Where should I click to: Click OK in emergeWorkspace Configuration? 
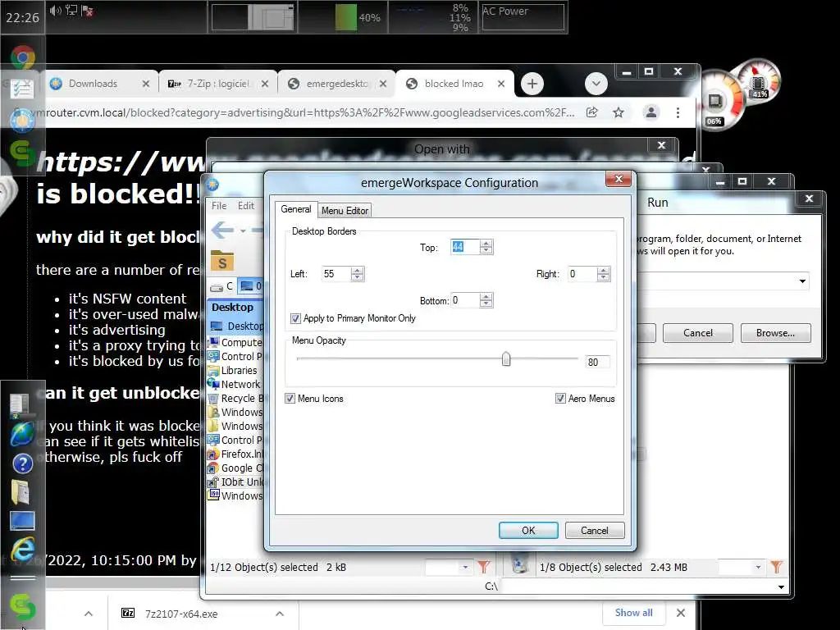pyautogui.click(x=528, y=531)
